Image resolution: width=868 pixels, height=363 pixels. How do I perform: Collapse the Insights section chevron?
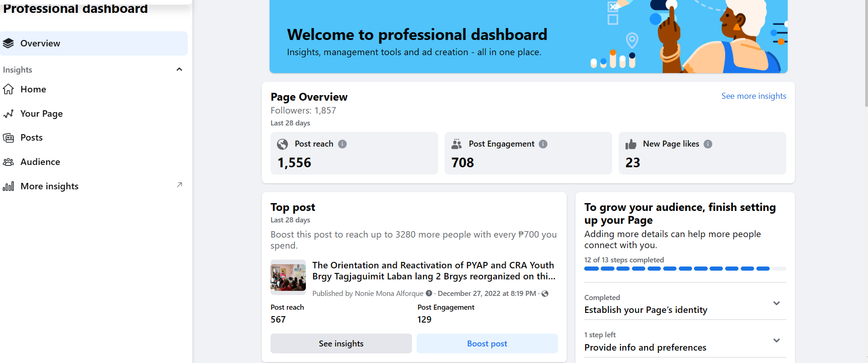click(180, 69)
